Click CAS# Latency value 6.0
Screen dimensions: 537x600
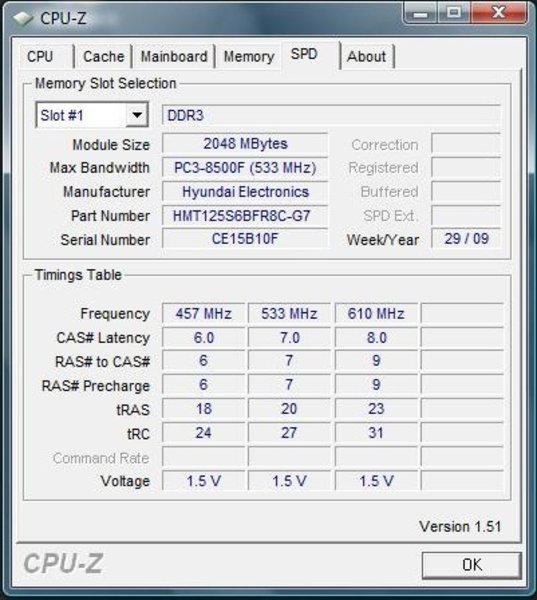tap(204, 338)
